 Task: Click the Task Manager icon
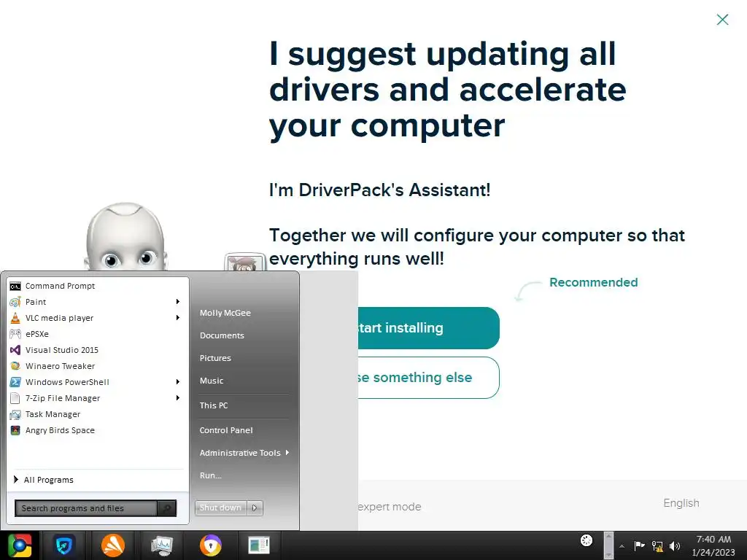click(x=15, y=414)
